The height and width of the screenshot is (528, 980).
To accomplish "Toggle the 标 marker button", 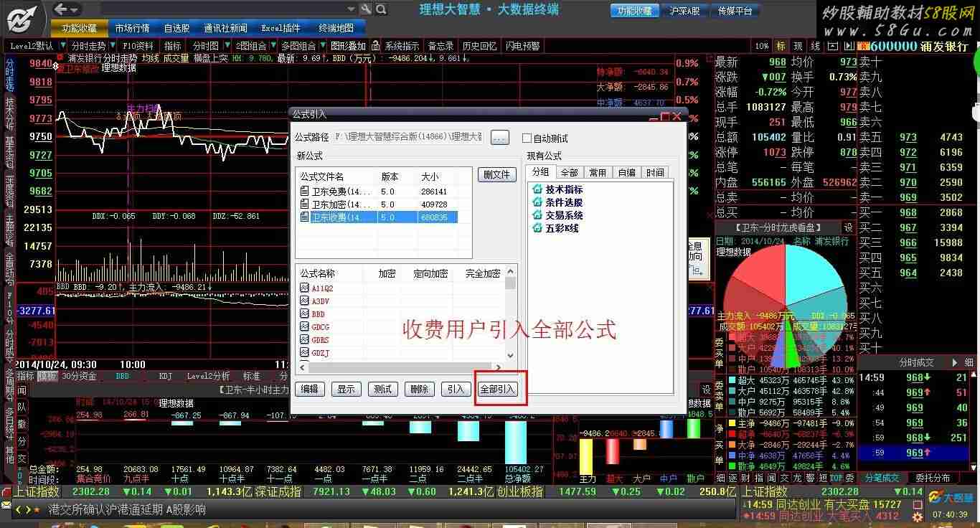I will (781, 46).
